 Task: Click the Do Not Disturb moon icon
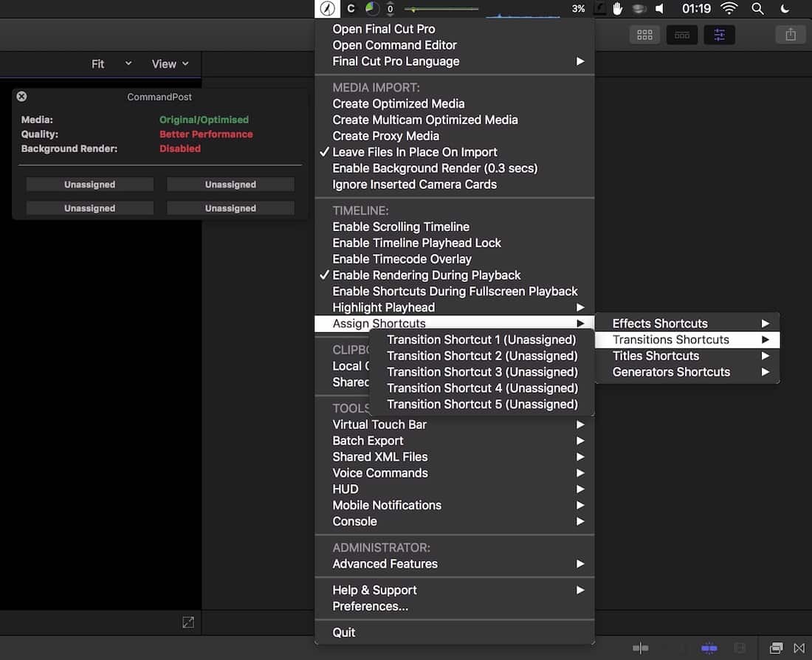(785, 9)
